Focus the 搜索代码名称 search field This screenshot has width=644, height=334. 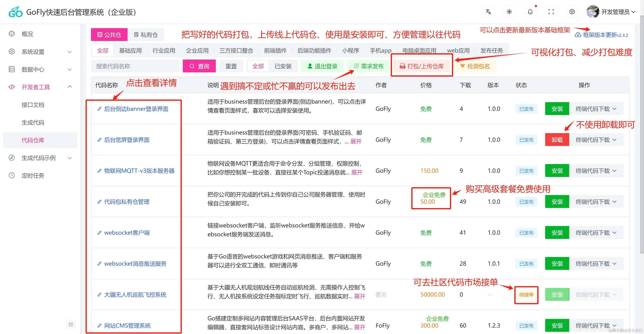tap(135, 66)
